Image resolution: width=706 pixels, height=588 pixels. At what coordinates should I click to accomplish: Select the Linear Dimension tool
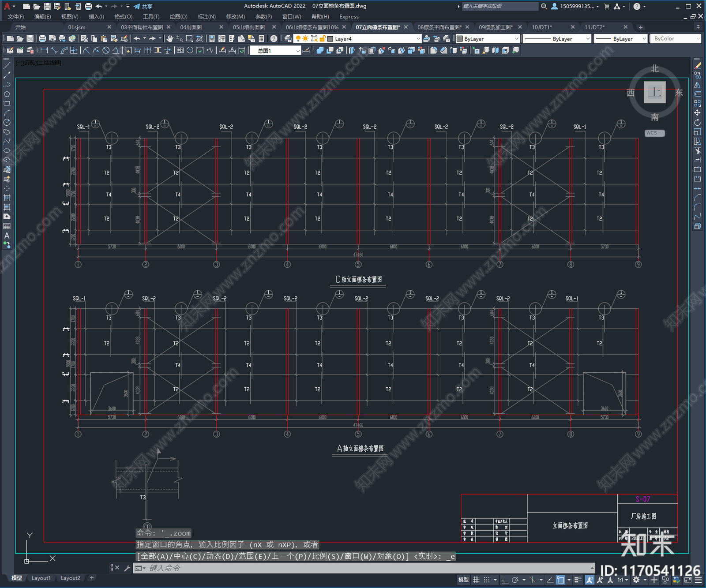[44, 50]
